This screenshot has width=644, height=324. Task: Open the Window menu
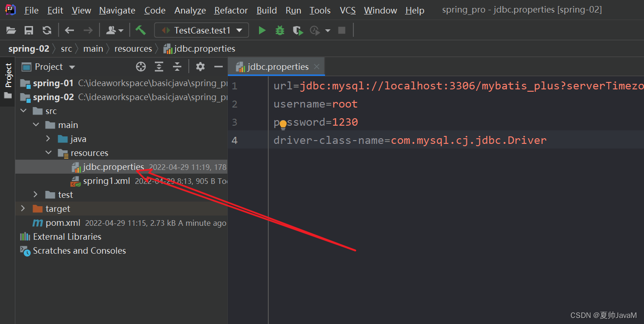click(x=380, y=10)
